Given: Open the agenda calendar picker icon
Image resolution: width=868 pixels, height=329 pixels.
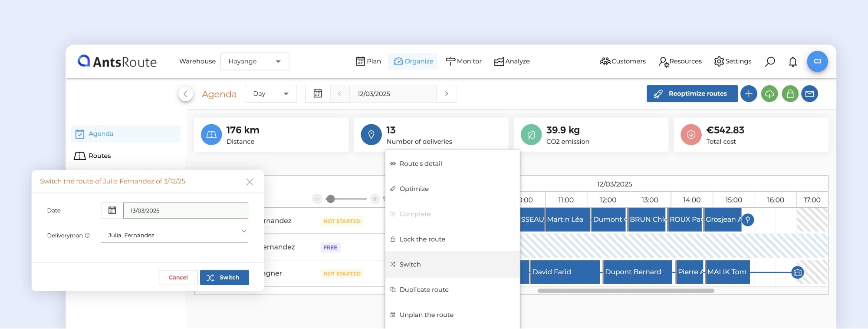Looking at the screenshot, I should pyautogui.click(x=318, y=94).
